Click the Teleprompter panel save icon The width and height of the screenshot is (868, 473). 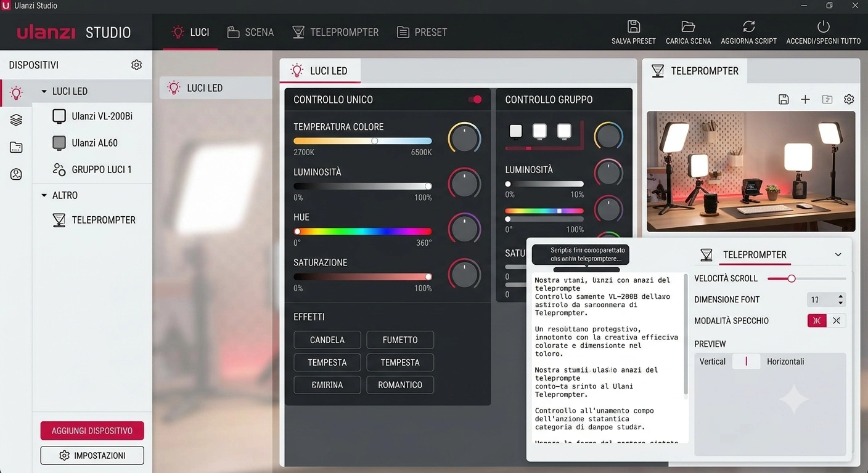point(784,99)
